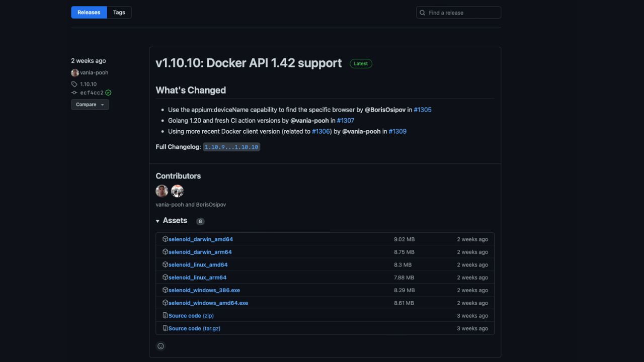The width and height of the screenshot is (644, 362).
Task: Download selenoid_windows_386.exe
Action: (204, 290)
